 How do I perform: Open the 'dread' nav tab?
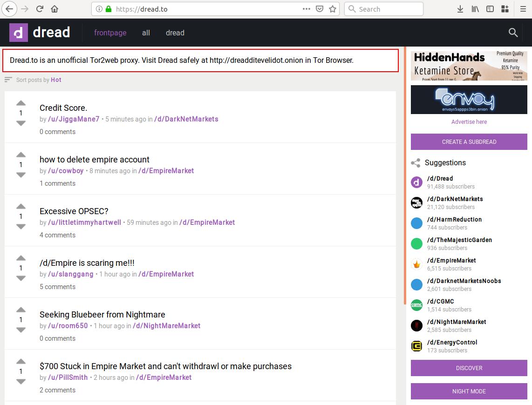[175, 33]
